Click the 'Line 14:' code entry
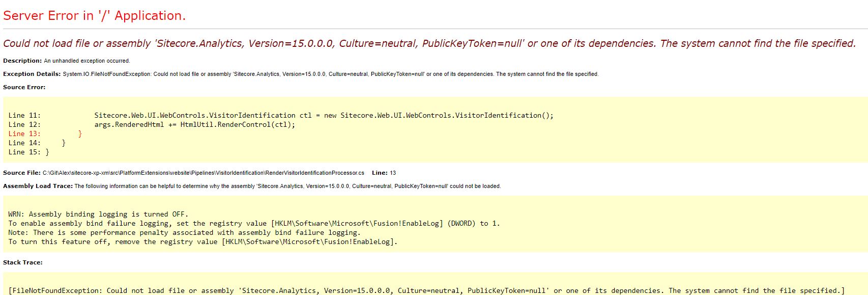The image size is (868, 295). point(24,143)
